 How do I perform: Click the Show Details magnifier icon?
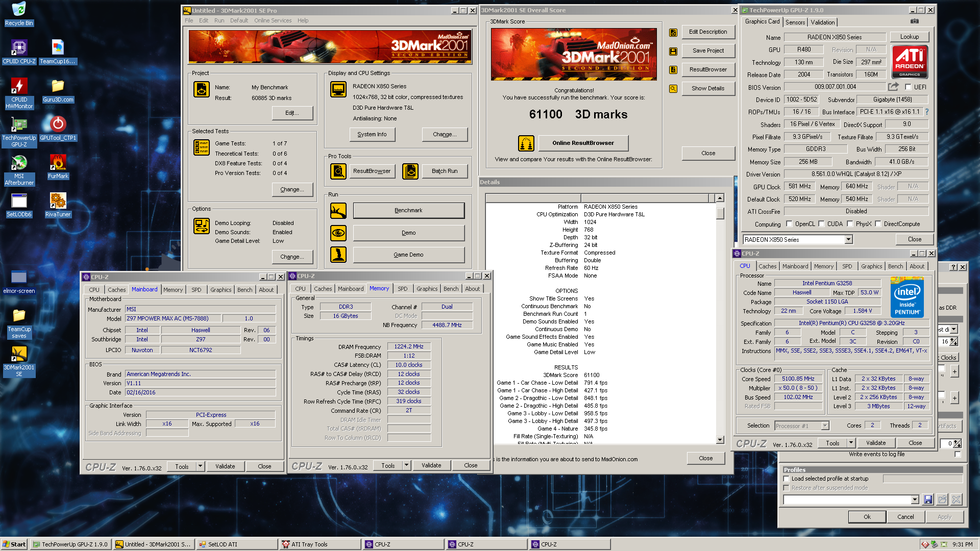click(x=673, y=89)
